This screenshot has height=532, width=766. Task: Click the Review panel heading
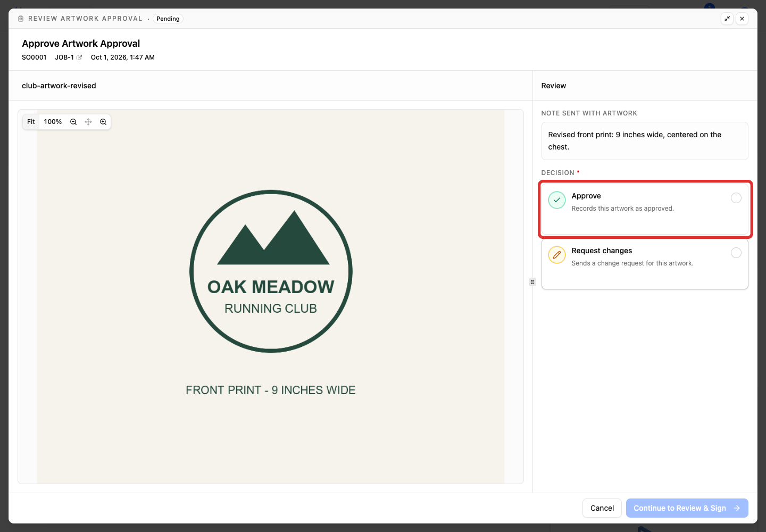tap(554, 86)
